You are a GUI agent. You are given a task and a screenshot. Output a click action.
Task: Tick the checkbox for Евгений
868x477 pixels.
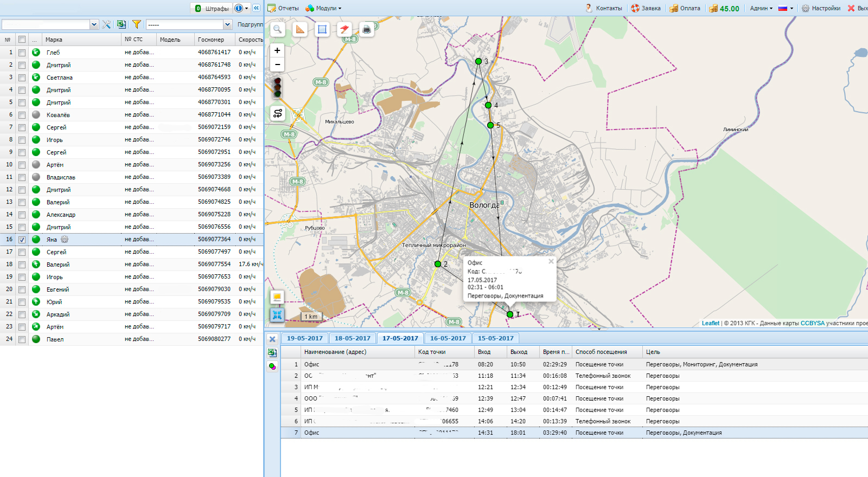tap(22, 289)
